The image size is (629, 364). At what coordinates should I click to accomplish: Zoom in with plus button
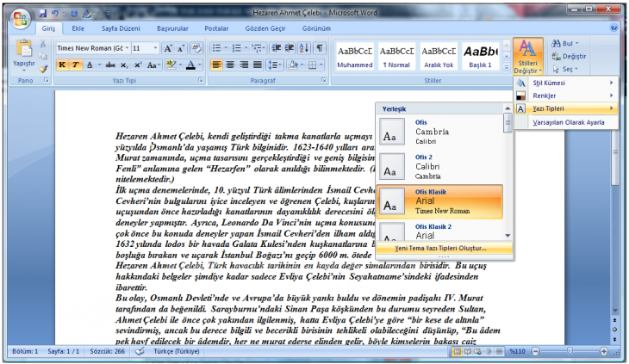[604, 352]
